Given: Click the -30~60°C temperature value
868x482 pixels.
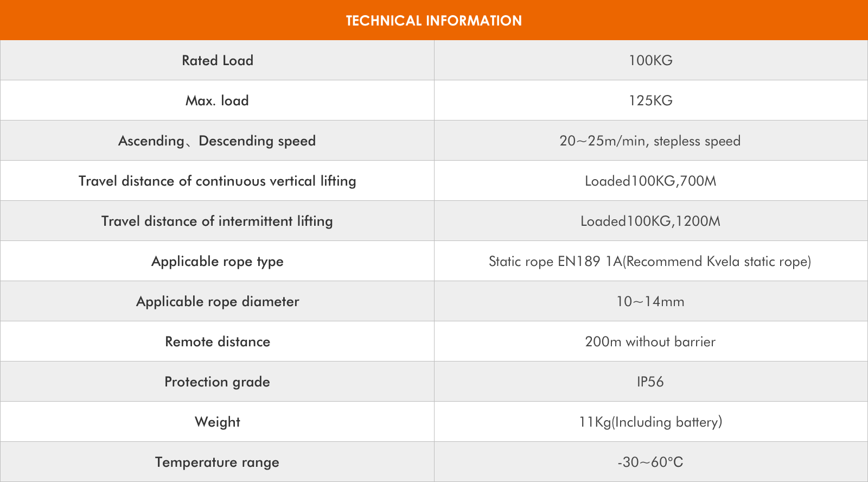Looking at the screenshot, I should [650, 462].
